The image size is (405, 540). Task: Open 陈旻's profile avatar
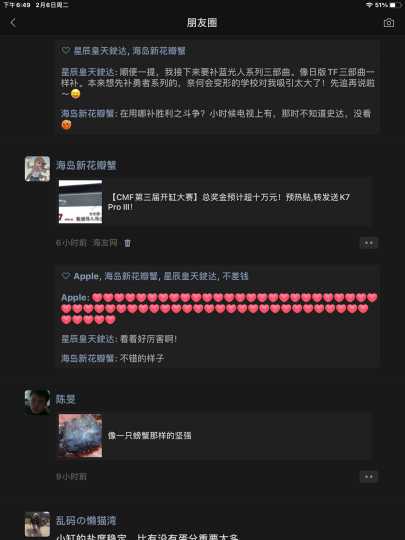37,402
